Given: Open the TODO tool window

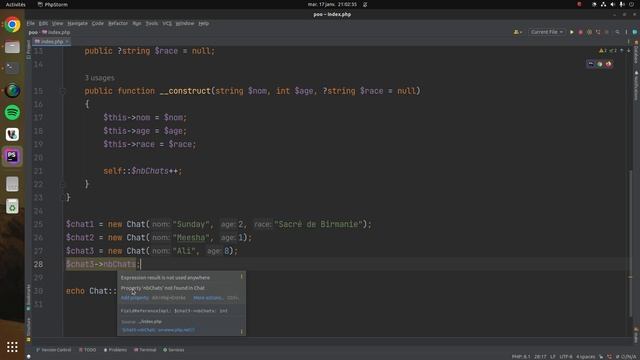Looking at the screenshot, I should [87, 350].
